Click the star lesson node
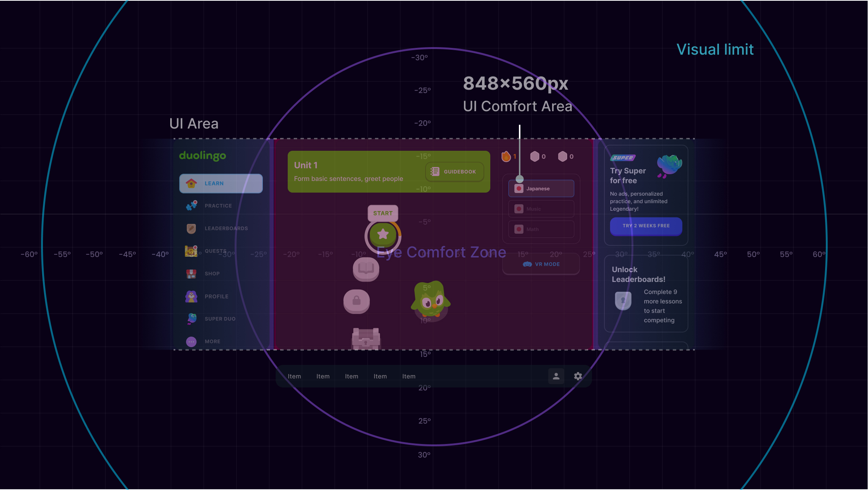The width and height of the screenshot is (868, 490). point(383,234)
